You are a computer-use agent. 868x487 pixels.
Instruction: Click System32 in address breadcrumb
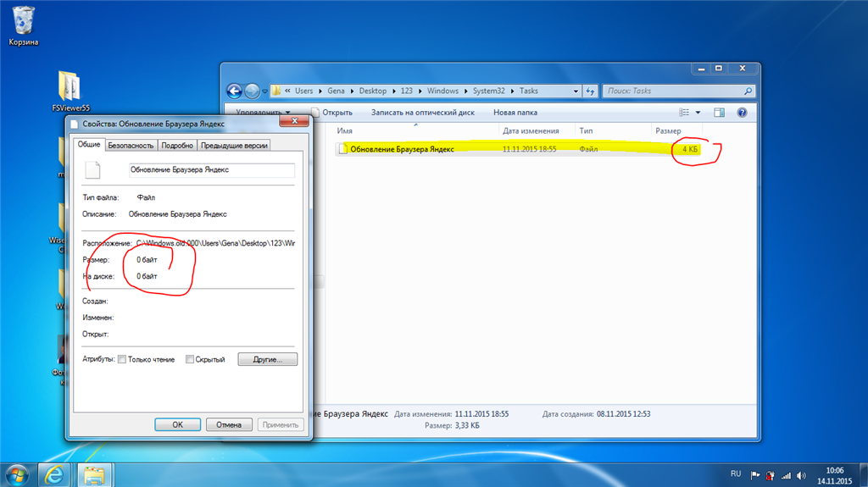(488, 91)
